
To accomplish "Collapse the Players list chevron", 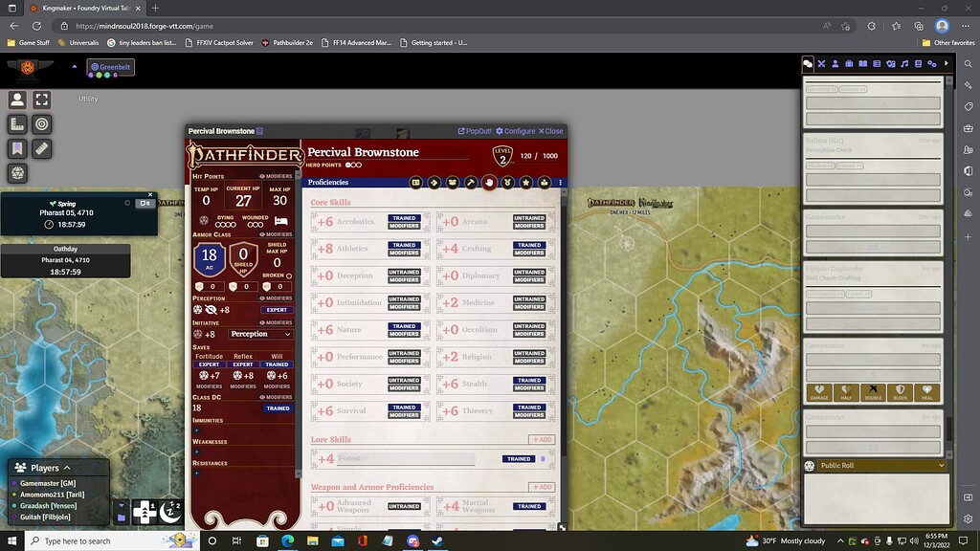I will coord(67,468).
